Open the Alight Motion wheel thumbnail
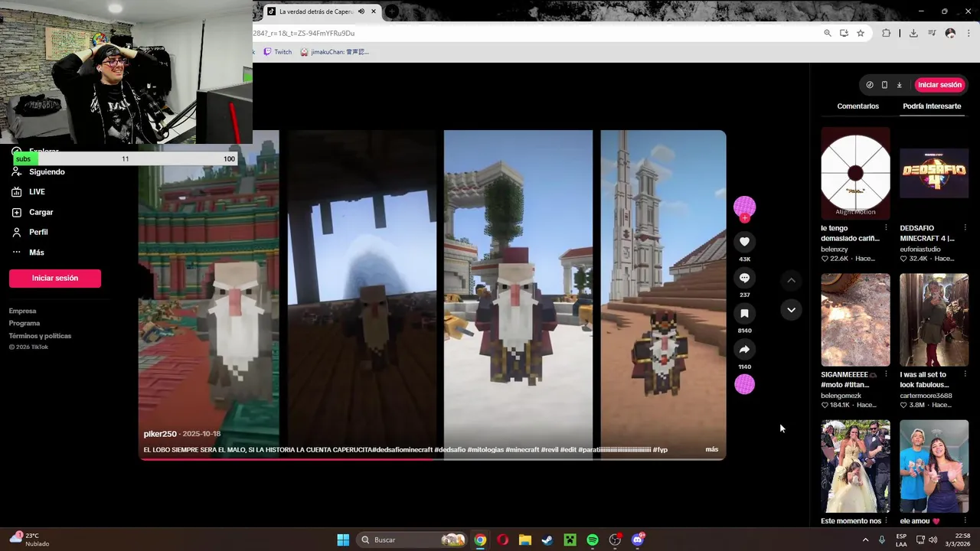Viewport: 980px width, 551px height. 855,173
